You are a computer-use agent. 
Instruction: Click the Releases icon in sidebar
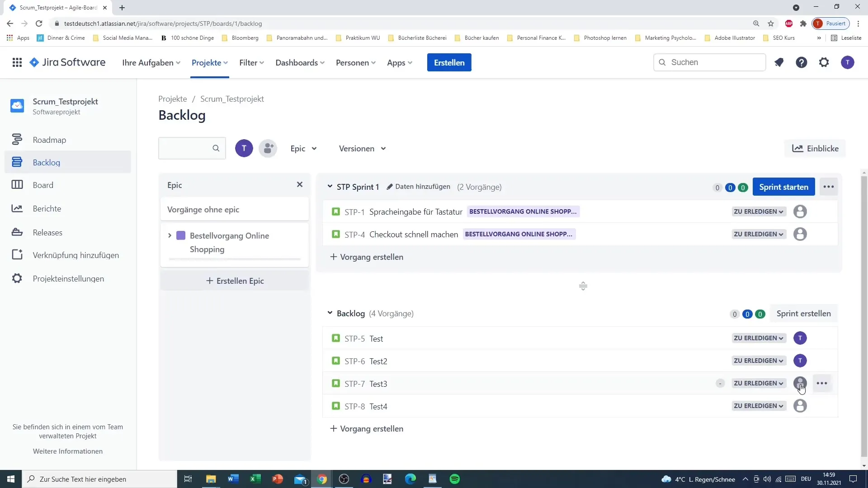pyautogui.click(x=16, y=232)
